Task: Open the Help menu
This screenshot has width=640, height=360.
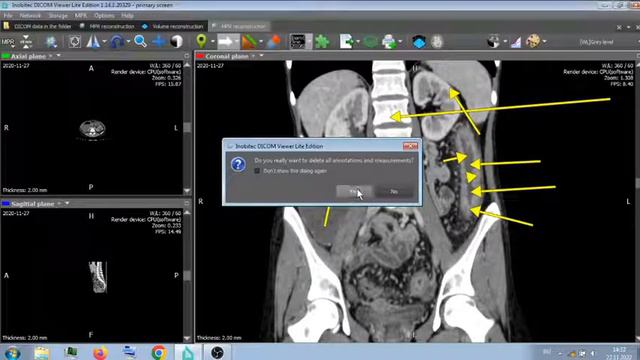Action: coord(127,16)
